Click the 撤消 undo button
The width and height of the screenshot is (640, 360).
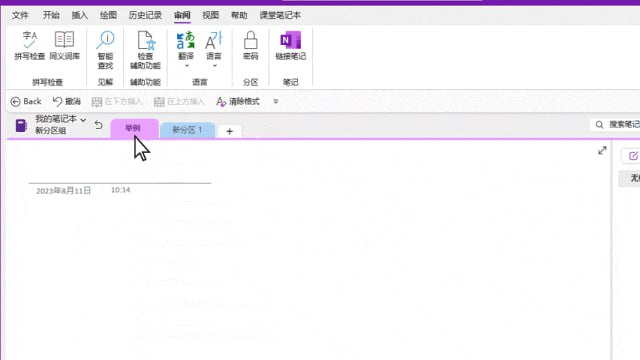point(67,101)
